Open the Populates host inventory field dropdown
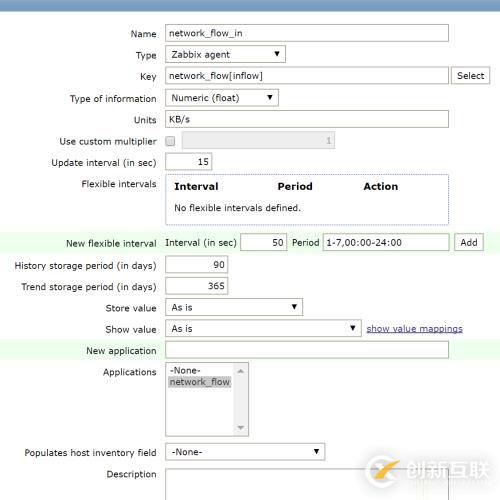The width and height of the screenshot is (500, 500). pyautogui.click(x=245, y=452)
